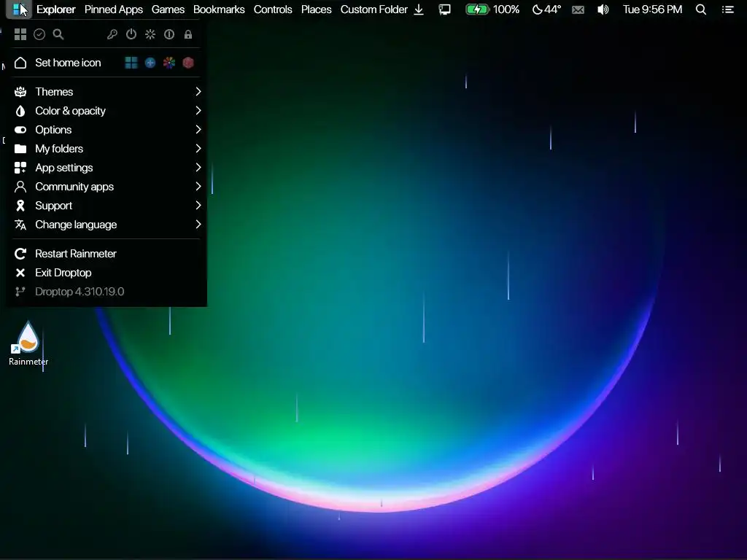Choose the red hexagon home icon
The image size is (747, 560).
tap(188, 63)
